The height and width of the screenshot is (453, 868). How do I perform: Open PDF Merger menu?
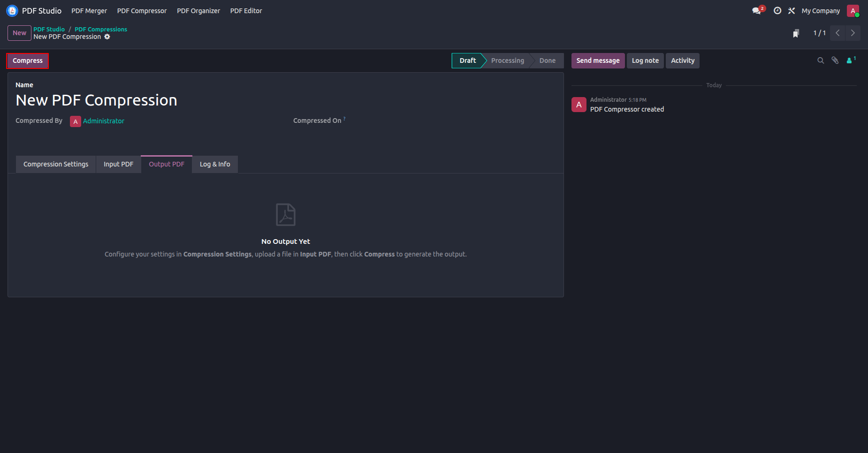coord(89,11)
